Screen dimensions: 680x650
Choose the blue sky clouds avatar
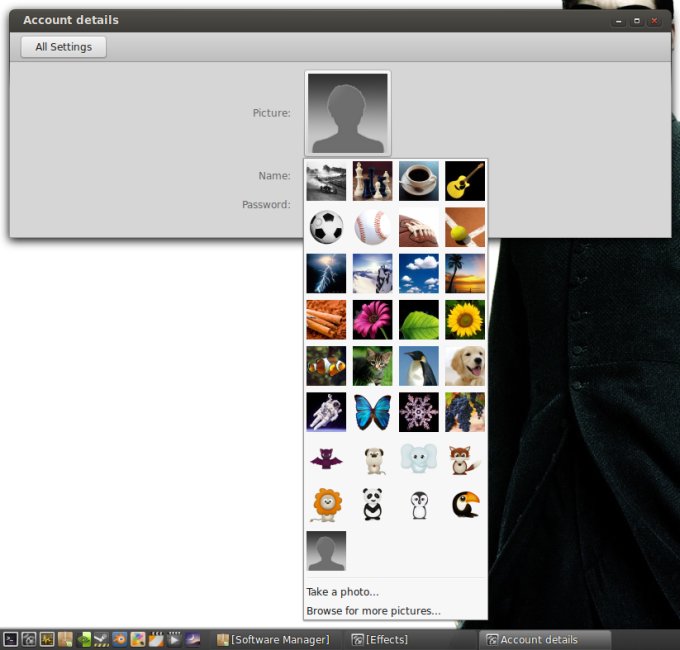(418, 274)
